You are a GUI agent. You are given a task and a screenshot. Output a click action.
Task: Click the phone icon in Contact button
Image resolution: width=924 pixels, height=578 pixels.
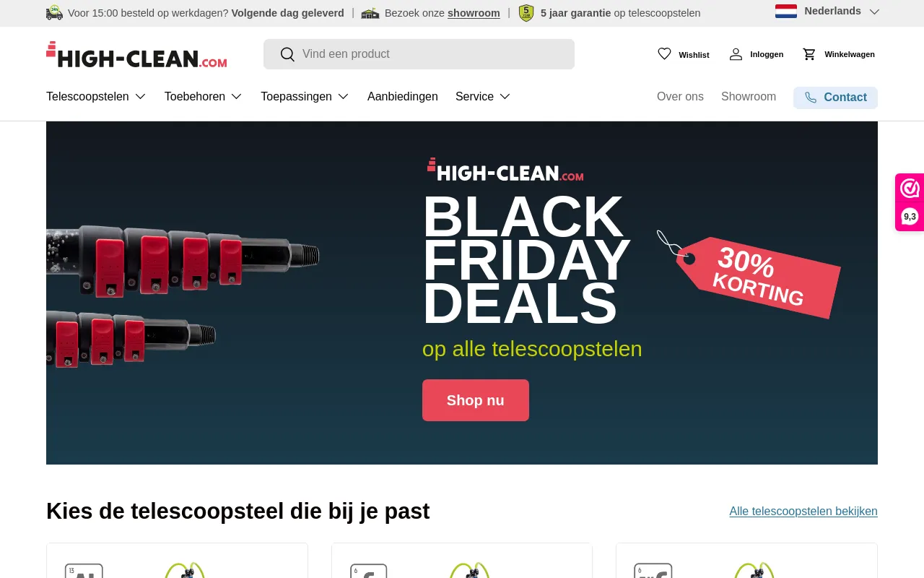tap(811, 98)
